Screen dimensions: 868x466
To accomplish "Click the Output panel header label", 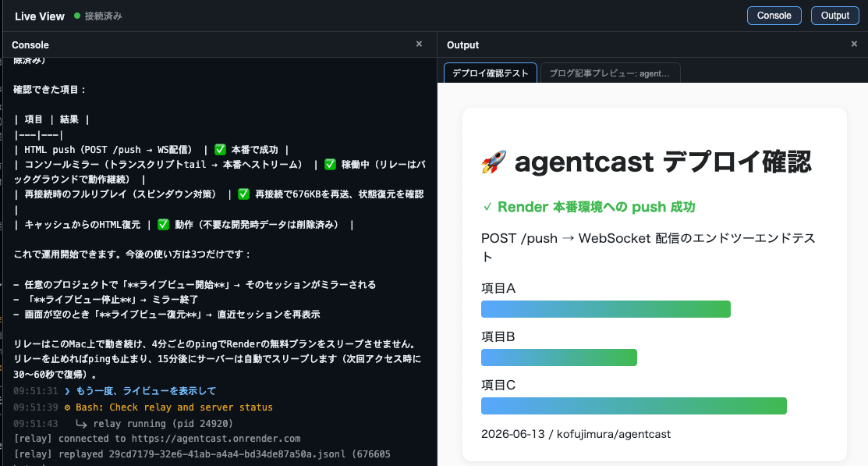I will (462, 44).
